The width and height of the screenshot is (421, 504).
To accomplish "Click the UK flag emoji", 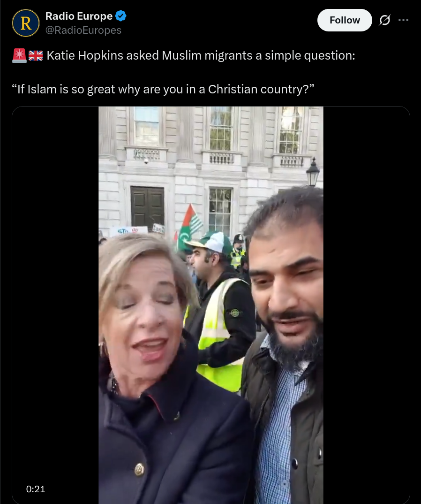I will coord(35,55).
